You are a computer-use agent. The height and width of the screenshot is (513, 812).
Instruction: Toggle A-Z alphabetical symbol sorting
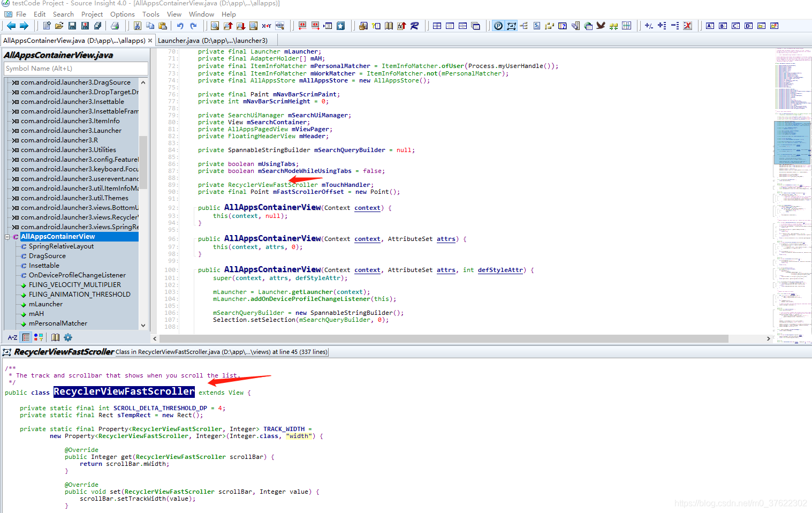coord(12,337)
